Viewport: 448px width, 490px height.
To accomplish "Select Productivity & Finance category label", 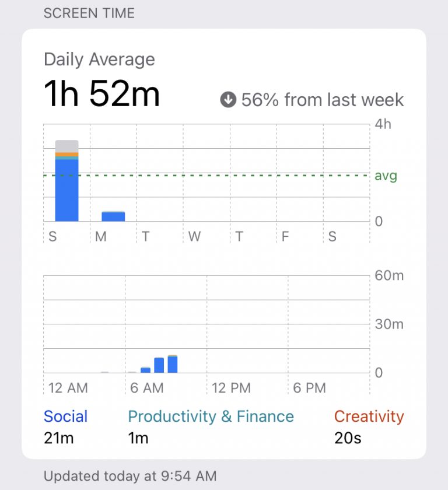I will 211,416.
